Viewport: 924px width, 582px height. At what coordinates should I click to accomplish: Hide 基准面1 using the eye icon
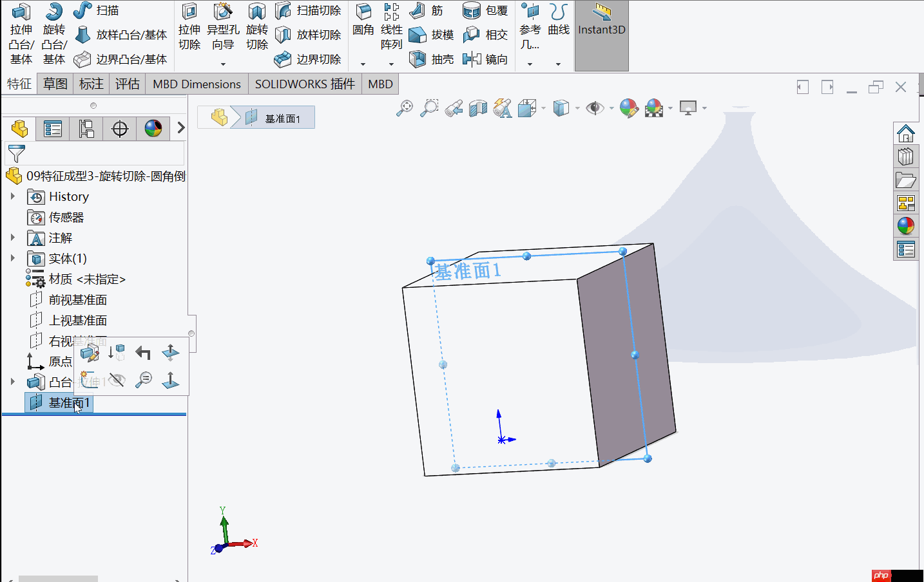(117, 379)
